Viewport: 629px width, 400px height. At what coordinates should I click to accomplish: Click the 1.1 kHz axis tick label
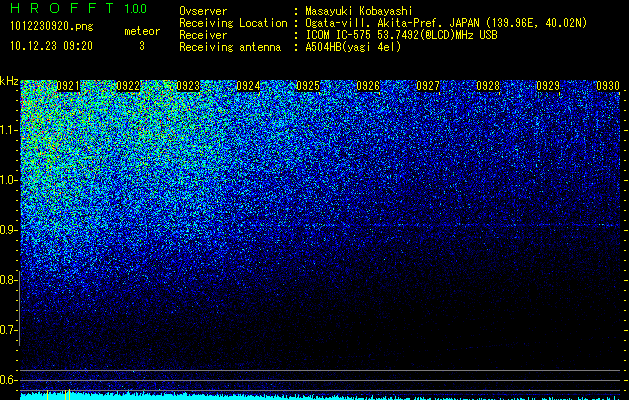(9, 130)
